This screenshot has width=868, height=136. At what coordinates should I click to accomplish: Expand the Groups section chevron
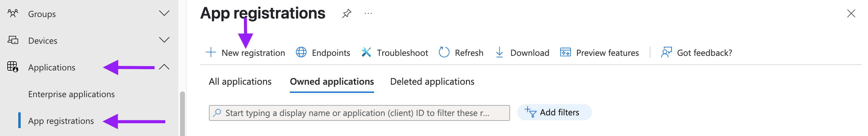164,13
